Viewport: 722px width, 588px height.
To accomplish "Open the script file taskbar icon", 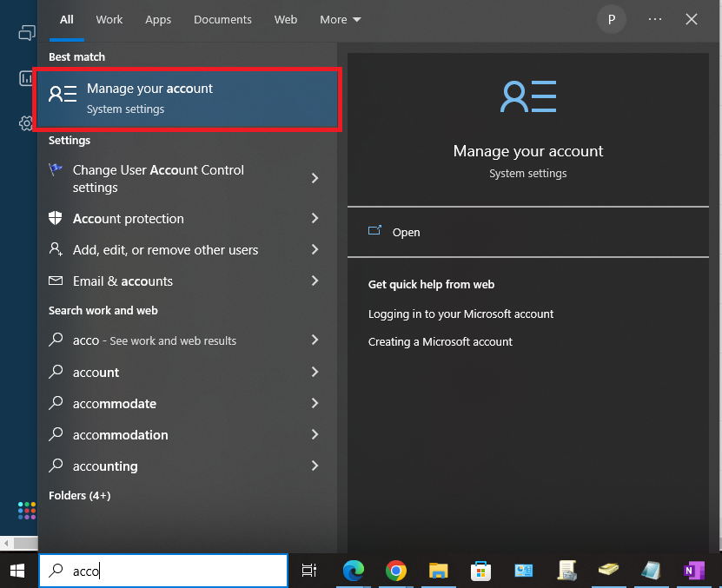I will tap(566, 571).
